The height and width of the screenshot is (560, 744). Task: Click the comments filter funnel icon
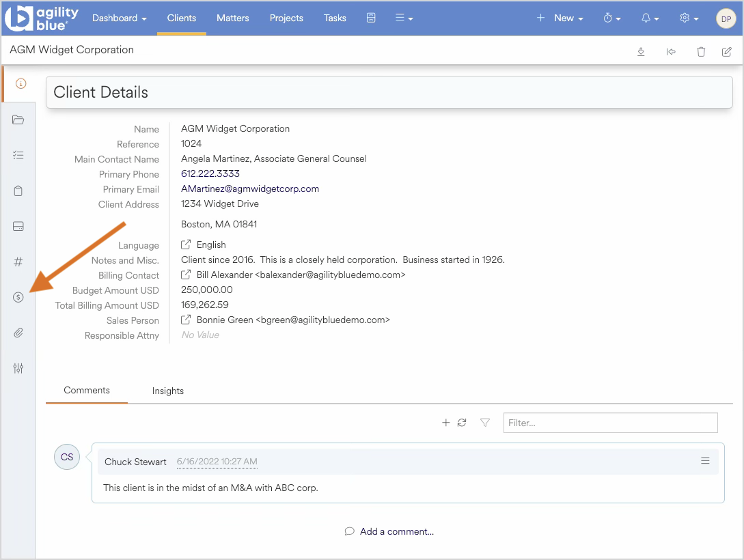coord(484,423)
